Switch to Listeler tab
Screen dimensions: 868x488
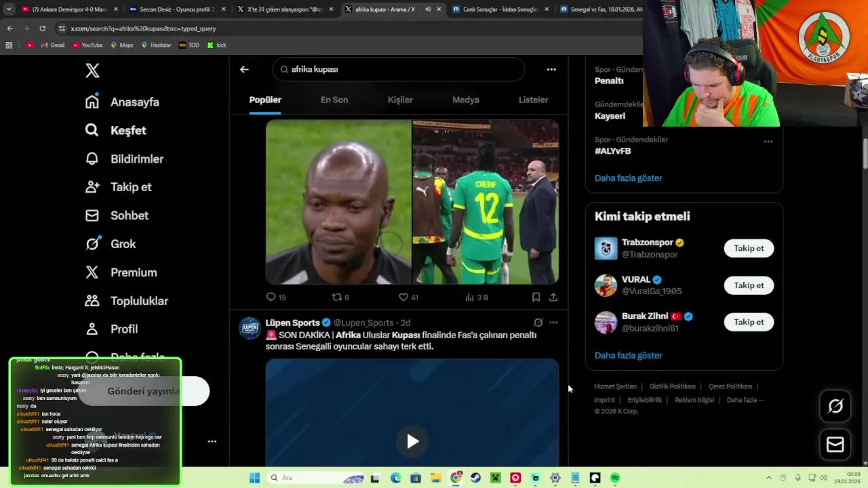coord(533,100)
